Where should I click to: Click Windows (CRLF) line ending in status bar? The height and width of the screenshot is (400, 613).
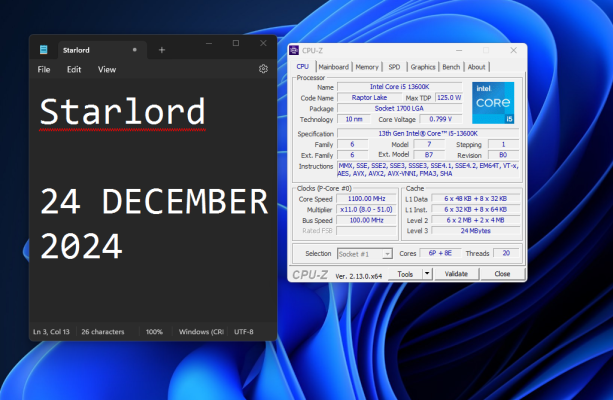pyautogui.click(x=201, y=332)
